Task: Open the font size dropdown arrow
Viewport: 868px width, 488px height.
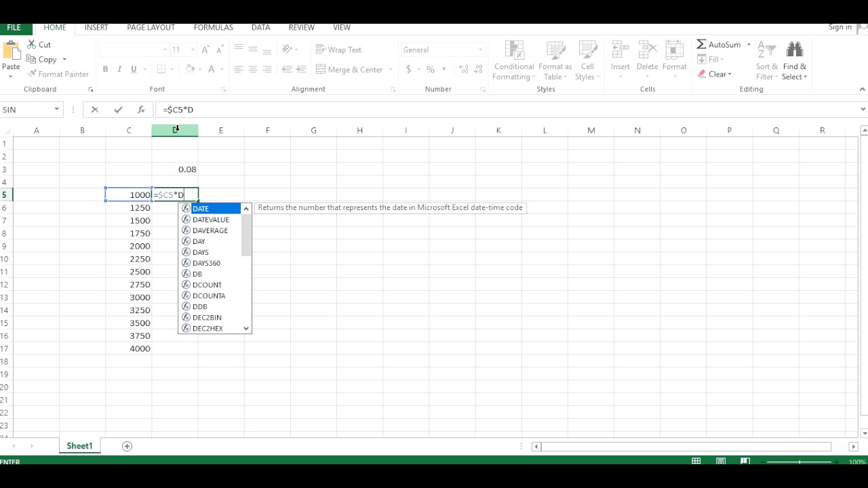Action: tap(193, 49)
